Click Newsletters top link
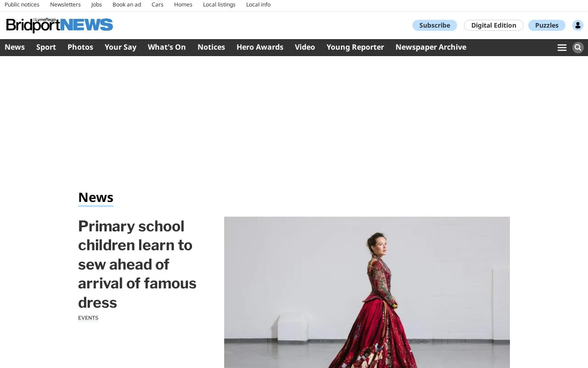Image resolution: width=588 pixels, height=368 pixels. [x=65, y=5]
